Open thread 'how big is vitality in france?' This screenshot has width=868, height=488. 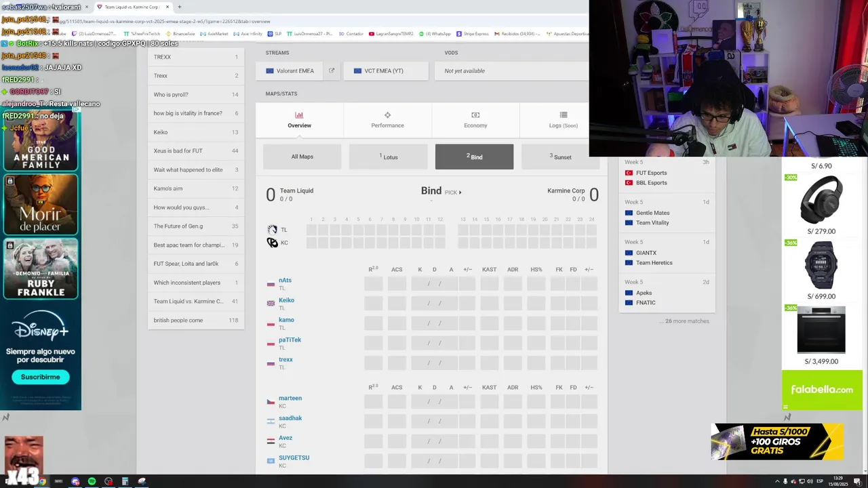click(x=196, y=113)
